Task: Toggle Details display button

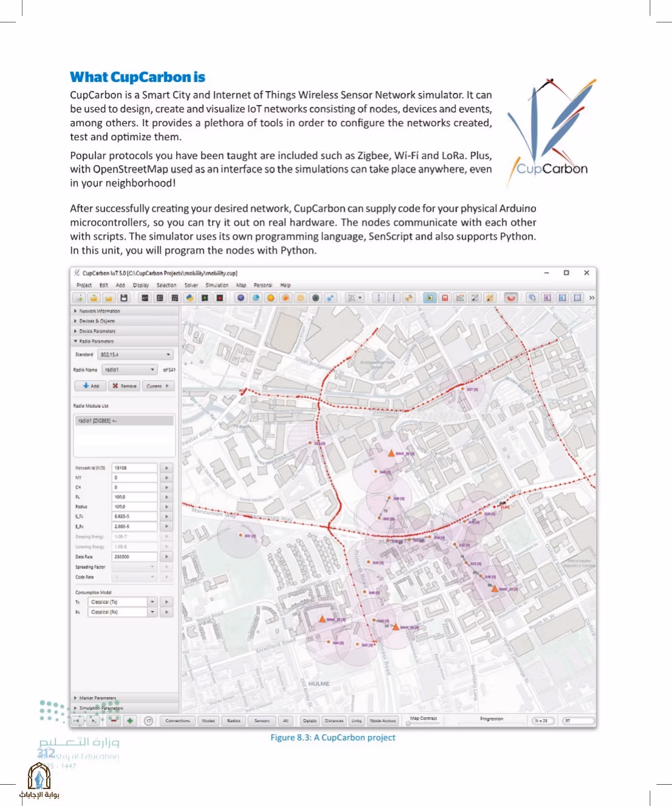Action: click(x=310, y=721)
